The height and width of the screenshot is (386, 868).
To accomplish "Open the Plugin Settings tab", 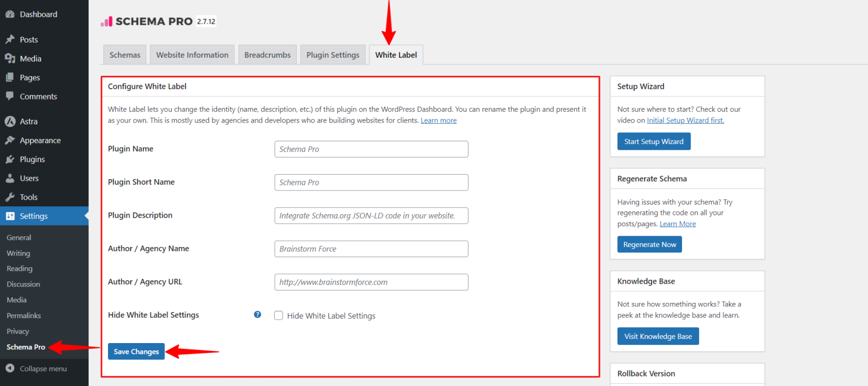I will (x=332, y=54).
